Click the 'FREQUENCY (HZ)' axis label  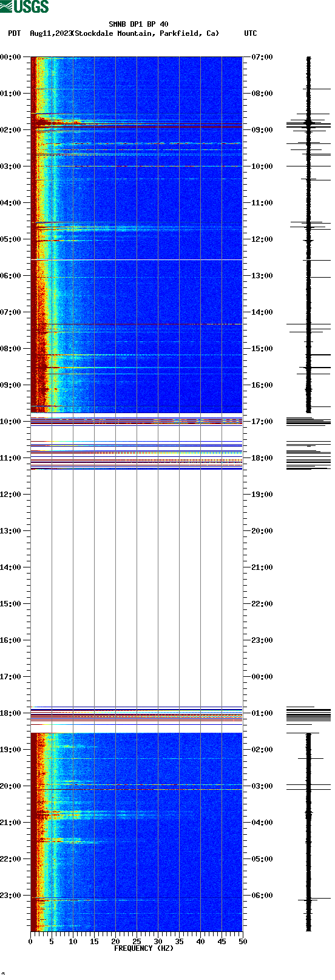pyautogui.click(x=144, y=948)
